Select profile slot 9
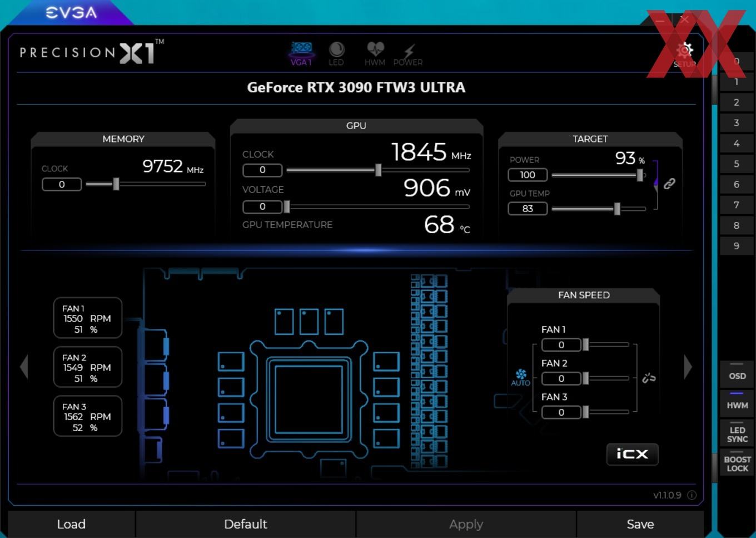This screenshot has height=538, width=756. coord(737,246)
